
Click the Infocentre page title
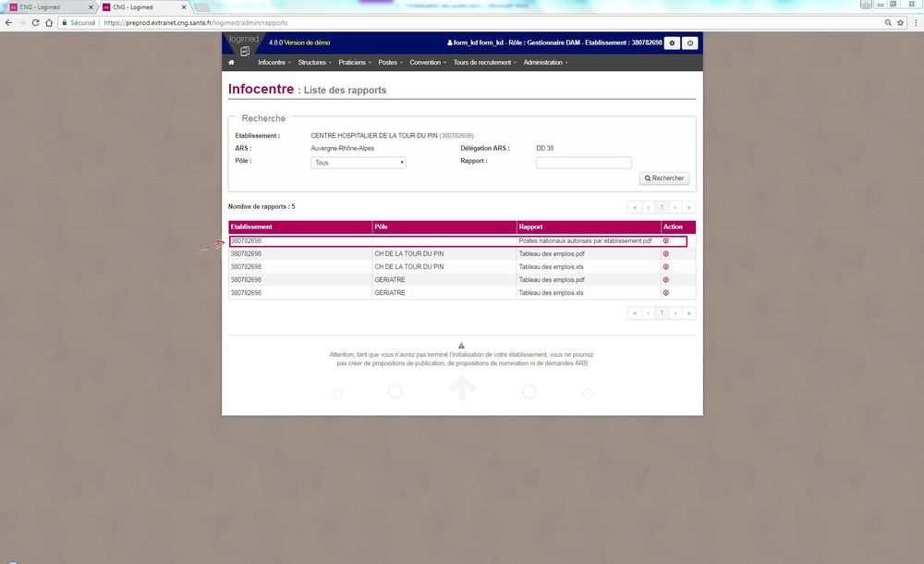click(261, 89)
